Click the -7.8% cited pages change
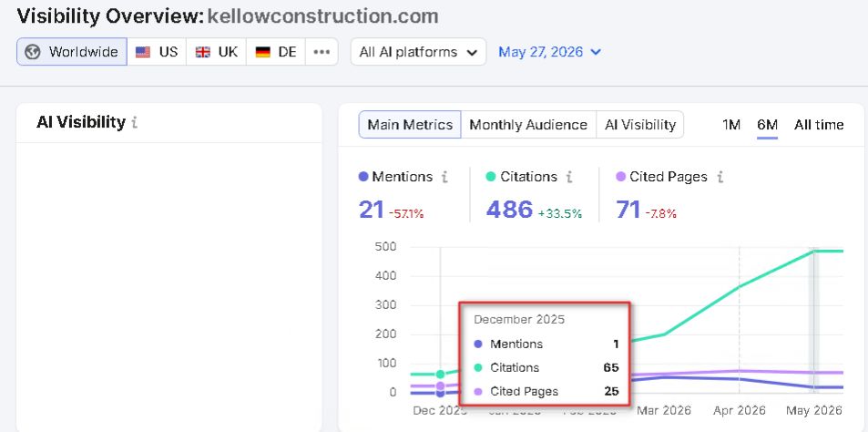The height and width of the screenshot is (432, 868). 660,213
